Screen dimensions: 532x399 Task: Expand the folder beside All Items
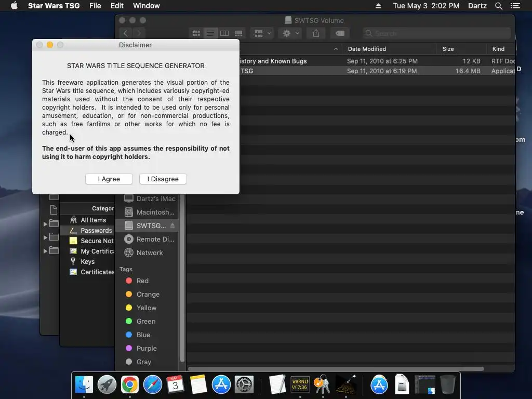[x=45, y=224]
